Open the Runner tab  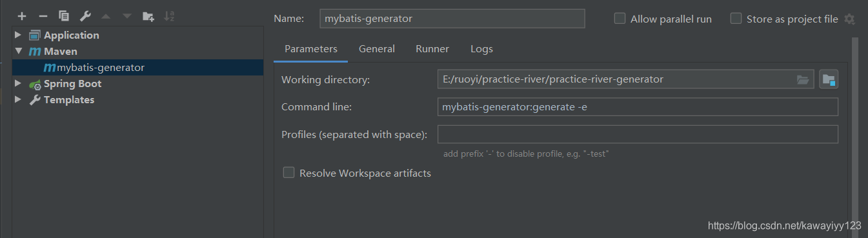click(x=432, y=49)
